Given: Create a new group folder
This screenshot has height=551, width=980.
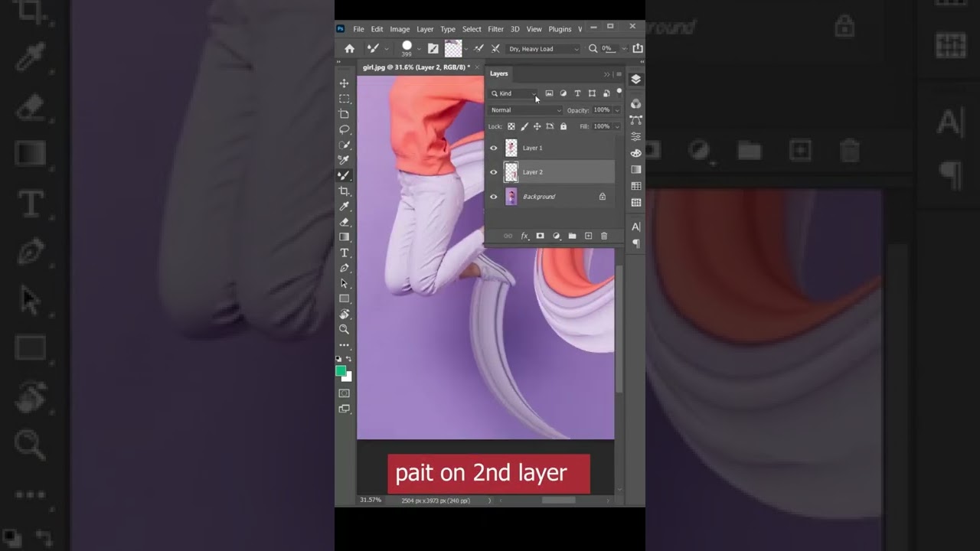Looking at the screenshot, I should click(572, 236).
